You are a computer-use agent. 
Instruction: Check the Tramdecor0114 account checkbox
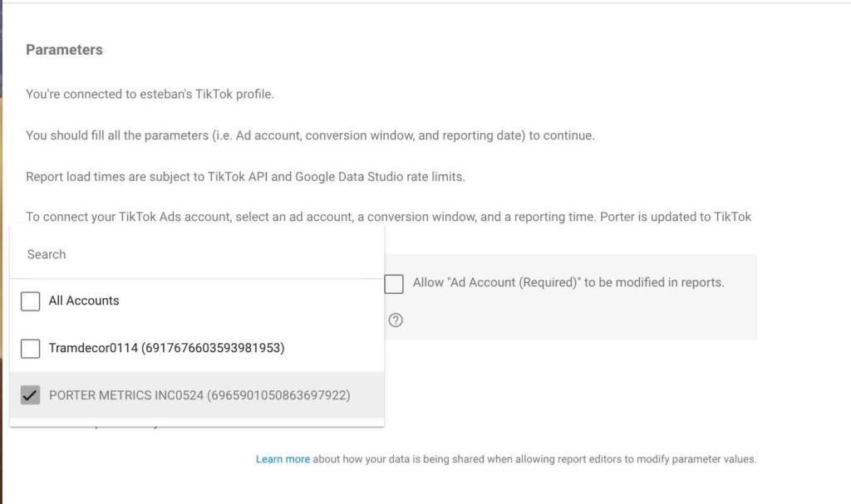point(31,348)
